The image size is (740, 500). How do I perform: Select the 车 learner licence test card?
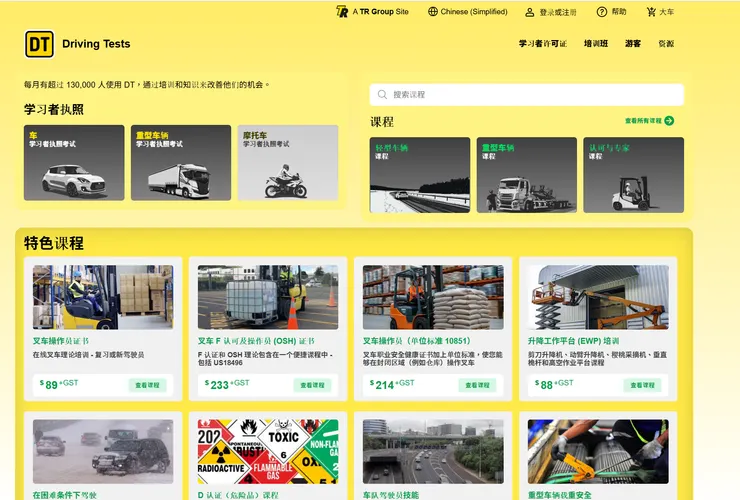(74, 162)
